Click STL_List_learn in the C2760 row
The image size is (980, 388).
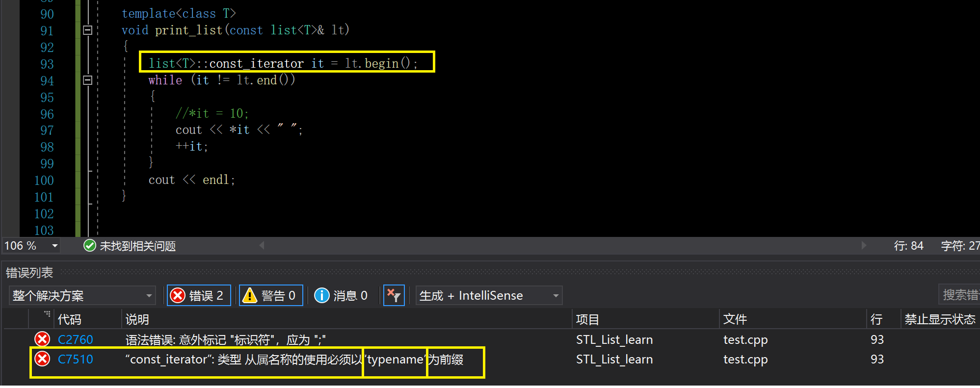tap(614, 339)
